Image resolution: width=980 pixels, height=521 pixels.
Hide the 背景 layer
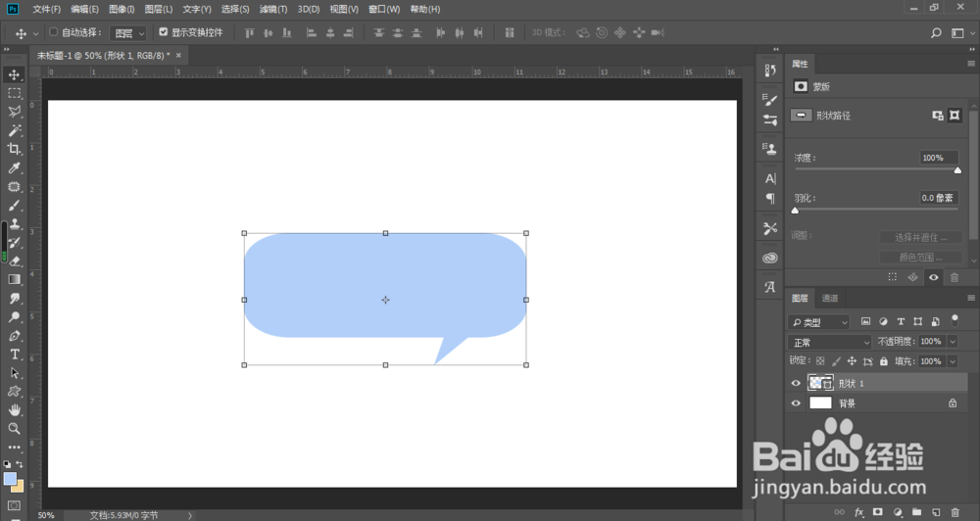pyautogui.click(x=796, y=403)
